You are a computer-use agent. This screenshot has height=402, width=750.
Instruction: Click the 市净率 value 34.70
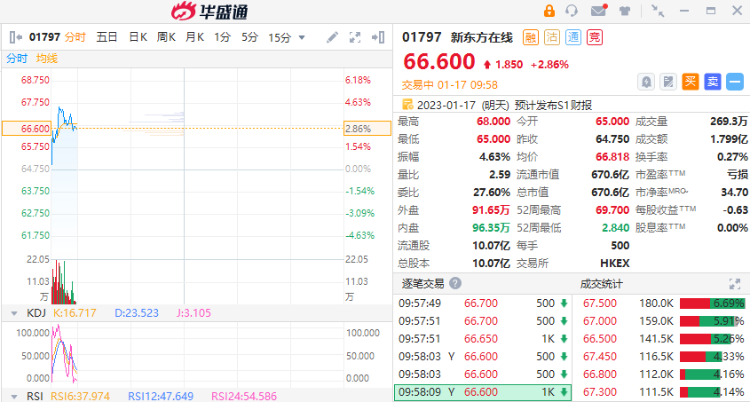734,192
